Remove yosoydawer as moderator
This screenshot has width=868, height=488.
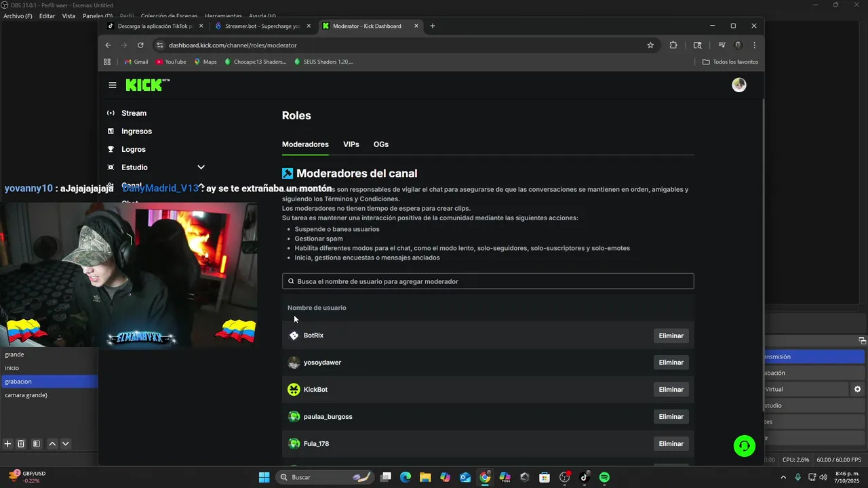point(671,363)
